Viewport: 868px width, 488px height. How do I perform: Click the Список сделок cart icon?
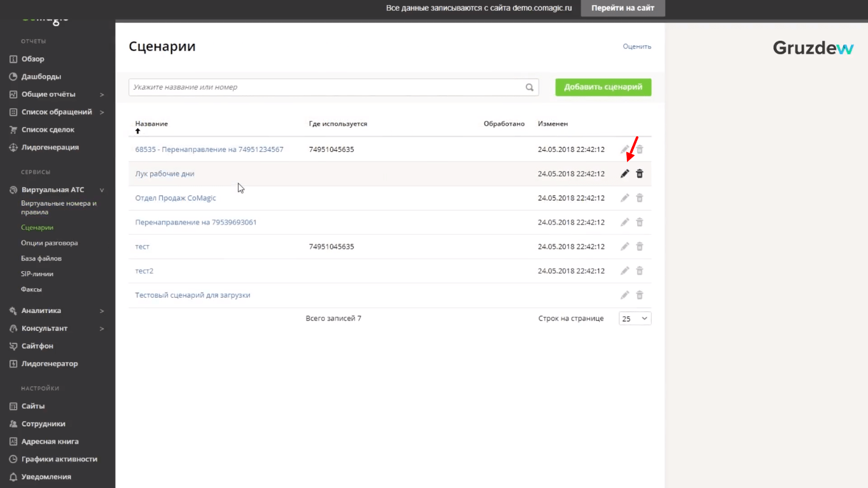point(13,130)
